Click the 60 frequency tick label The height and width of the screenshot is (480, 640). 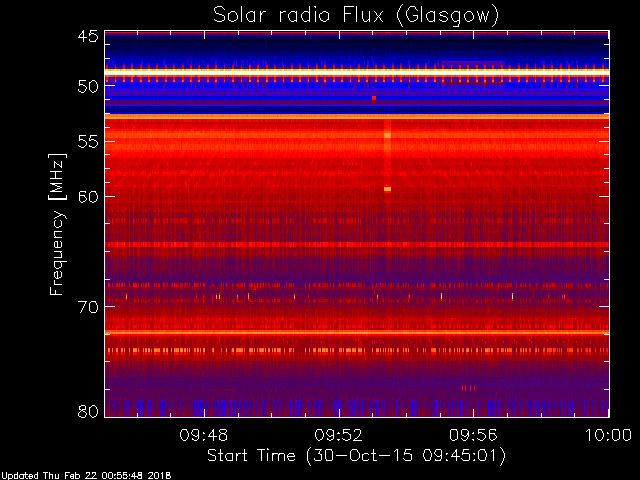click(88, 197)
